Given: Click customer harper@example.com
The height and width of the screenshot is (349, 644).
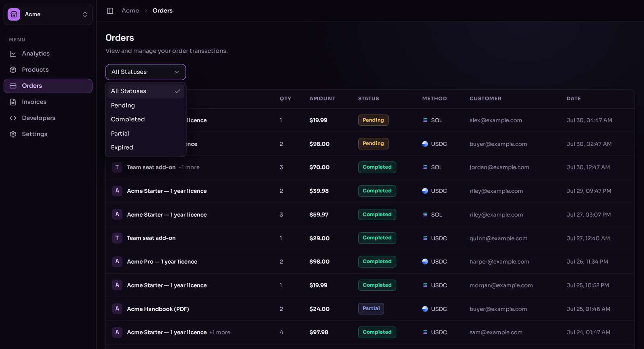Looking at the screenshot, I should coord(500,262).
